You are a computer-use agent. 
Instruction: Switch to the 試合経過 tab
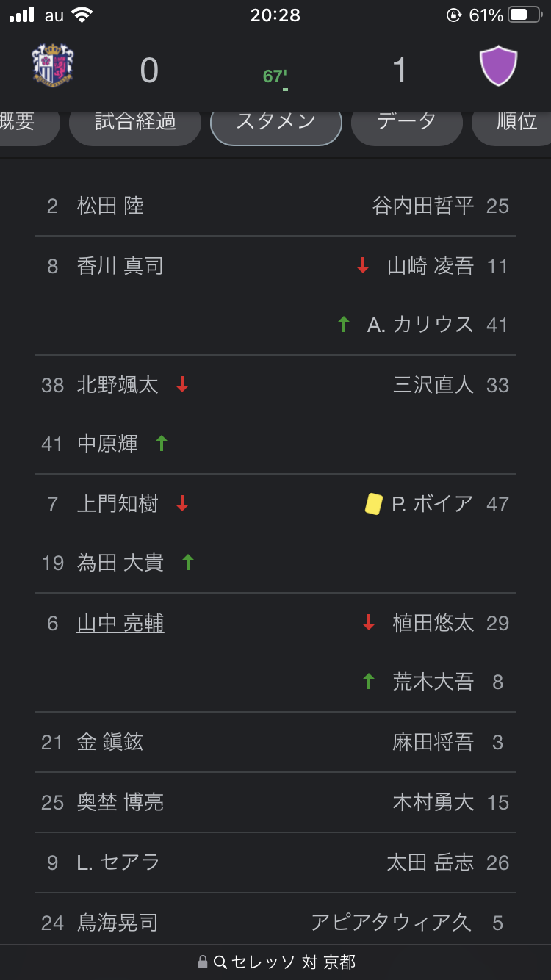click(135, 122)
